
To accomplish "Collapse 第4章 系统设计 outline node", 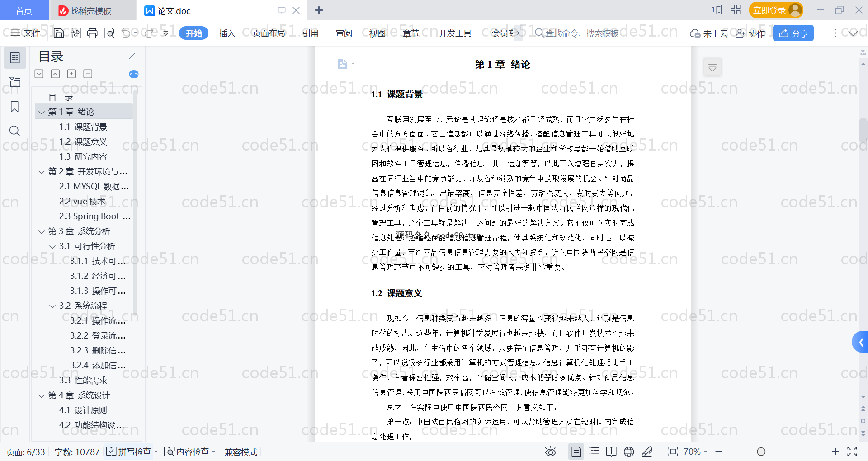I will pyautogui.click(x=42, y=395).
